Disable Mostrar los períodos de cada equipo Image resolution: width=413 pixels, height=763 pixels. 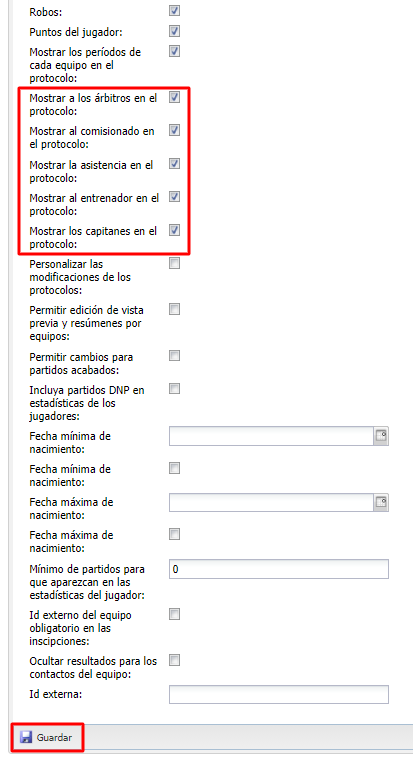point(174,51)
